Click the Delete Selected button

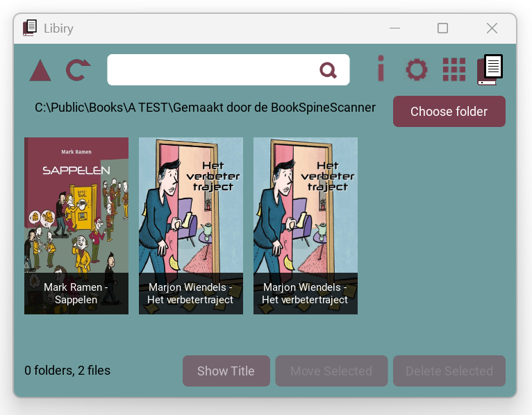coord(449,371)
